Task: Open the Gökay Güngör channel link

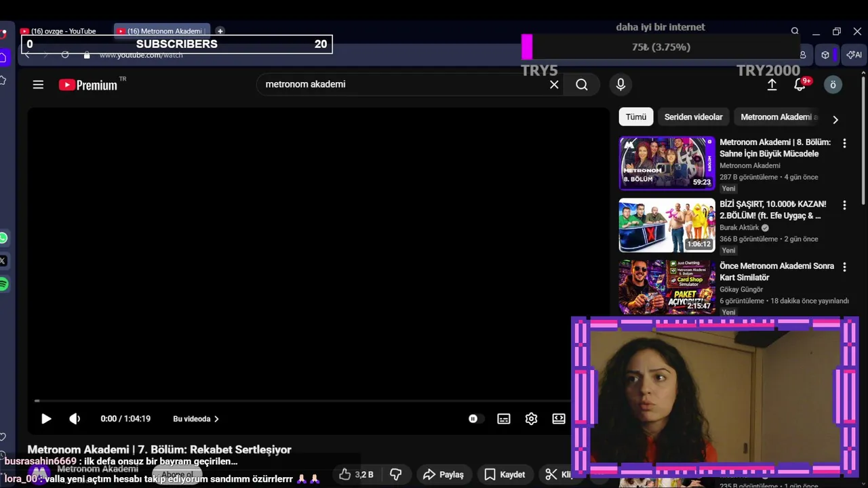Action: (741, 289)
